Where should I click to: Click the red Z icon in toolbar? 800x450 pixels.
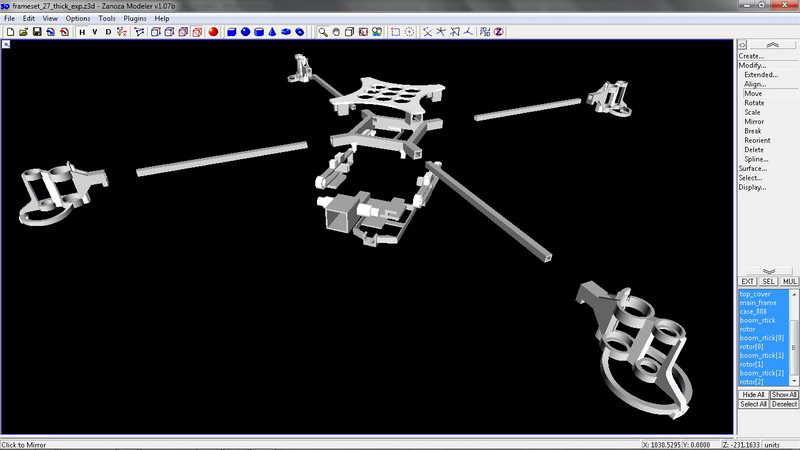[x=498, y=32]
